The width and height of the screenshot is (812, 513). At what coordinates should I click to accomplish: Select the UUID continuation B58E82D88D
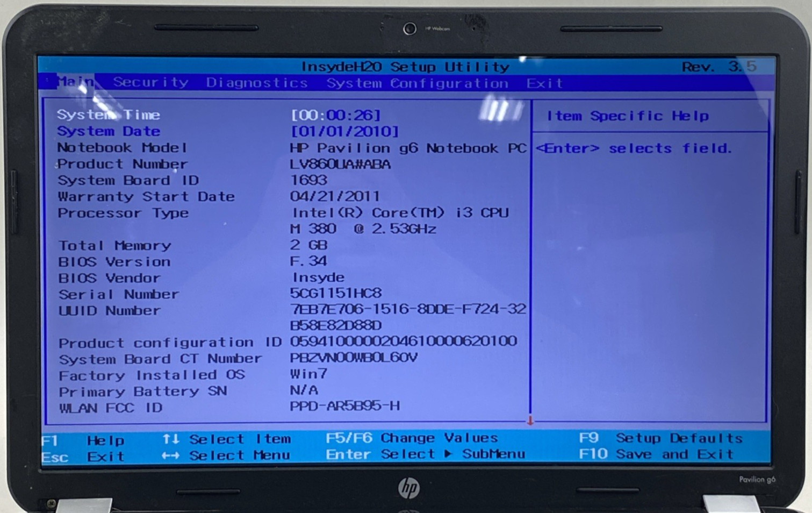point(336,325)
